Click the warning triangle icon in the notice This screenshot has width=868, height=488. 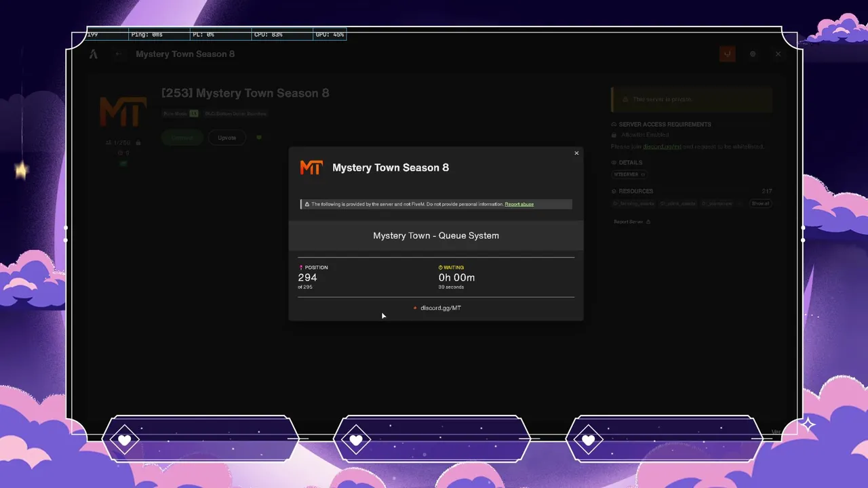[x=307, y=204]
